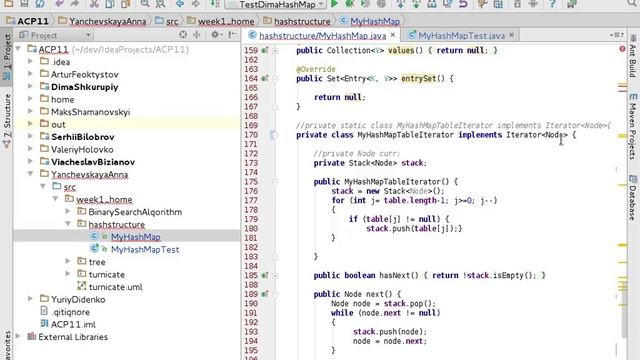Expand the DimaShkurupiy folder

(x=30, y=87)
